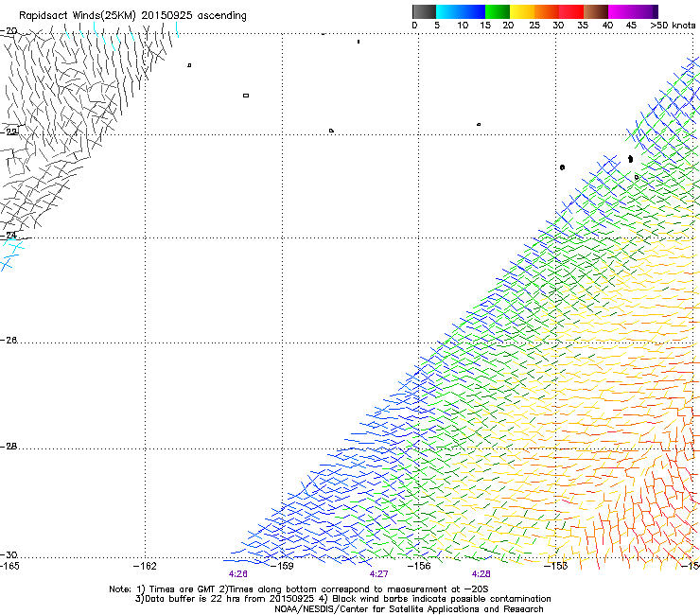
Task: Click the purple '4:28' time label
Action: 481,574
